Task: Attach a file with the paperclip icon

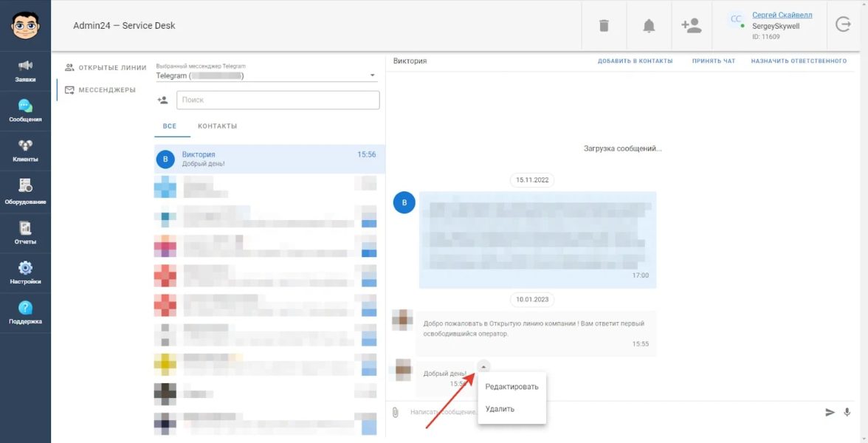Action: [396, 412]
